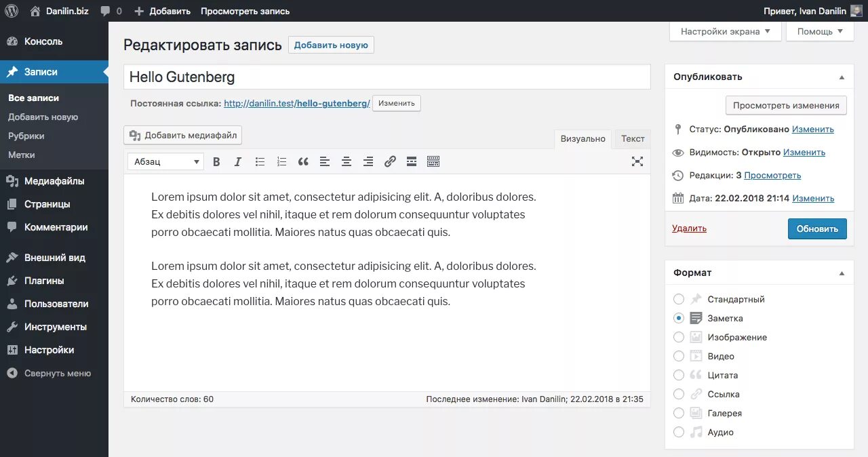
Task: Select the Галерея post format
Action: 679,413
